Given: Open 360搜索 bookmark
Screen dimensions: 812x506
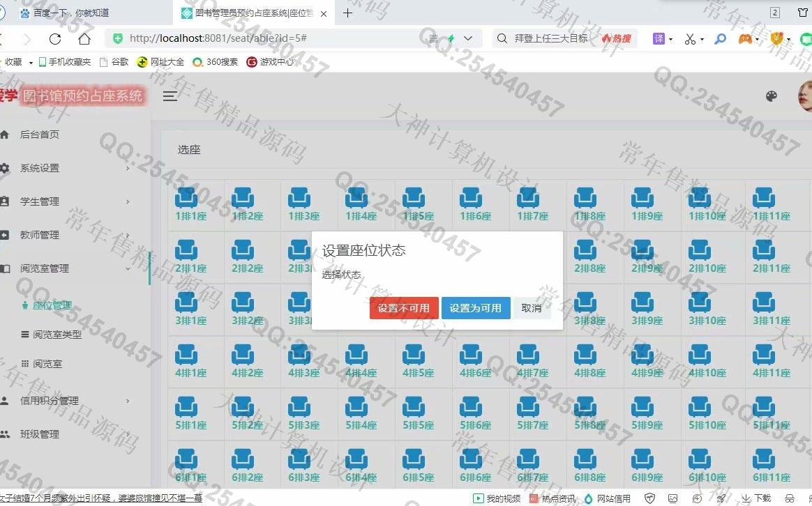Looking at the screenshot, I should pos(215,62).
